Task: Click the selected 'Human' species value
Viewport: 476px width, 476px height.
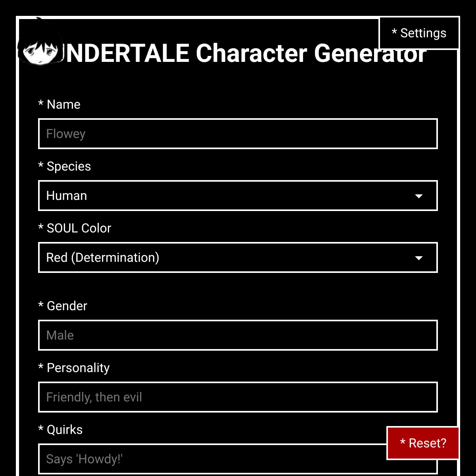Action: pyautogui.click(x=67, y=196)
